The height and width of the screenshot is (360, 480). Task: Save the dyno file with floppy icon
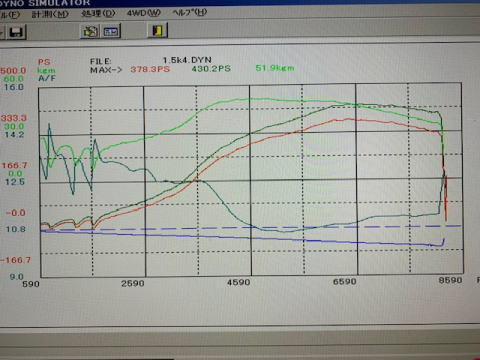[16, 32]
